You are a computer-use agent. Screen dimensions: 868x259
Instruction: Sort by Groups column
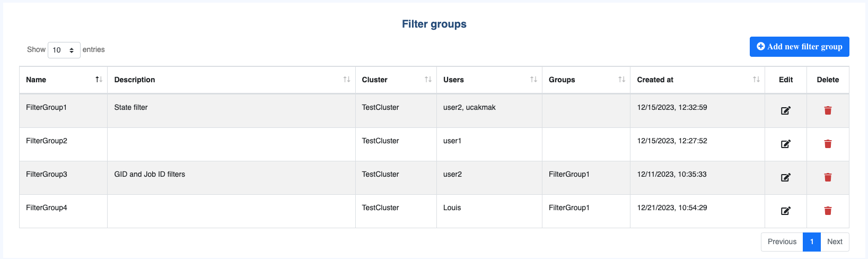click(x=586, y=80)
